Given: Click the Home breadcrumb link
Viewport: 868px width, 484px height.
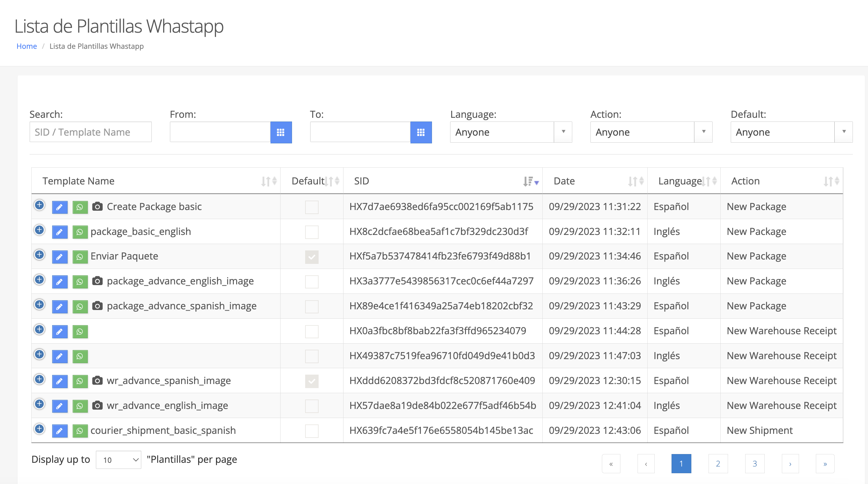Looking at the screenshot, I should coord(27,46).
